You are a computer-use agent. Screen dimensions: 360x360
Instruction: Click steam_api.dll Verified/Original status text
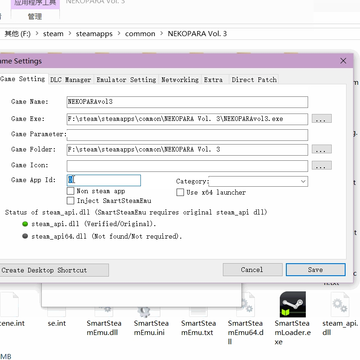[x=94, y=224]
